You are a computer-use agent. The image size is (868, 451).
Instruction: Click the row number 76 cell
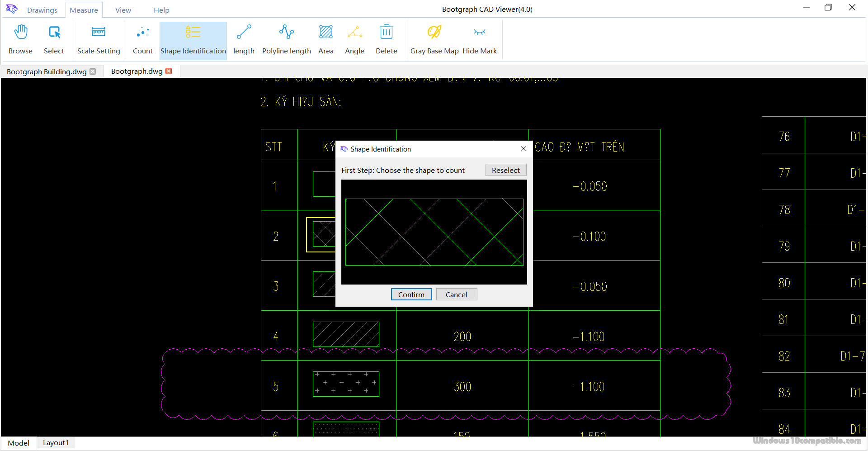(784, 137)
